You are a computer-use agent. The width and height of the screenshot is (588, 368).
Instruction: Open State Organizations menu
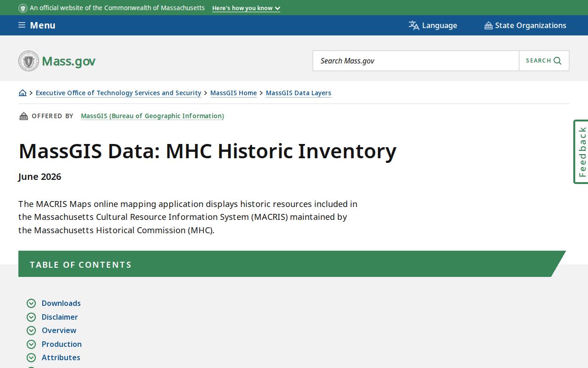(x=525, y=25)
